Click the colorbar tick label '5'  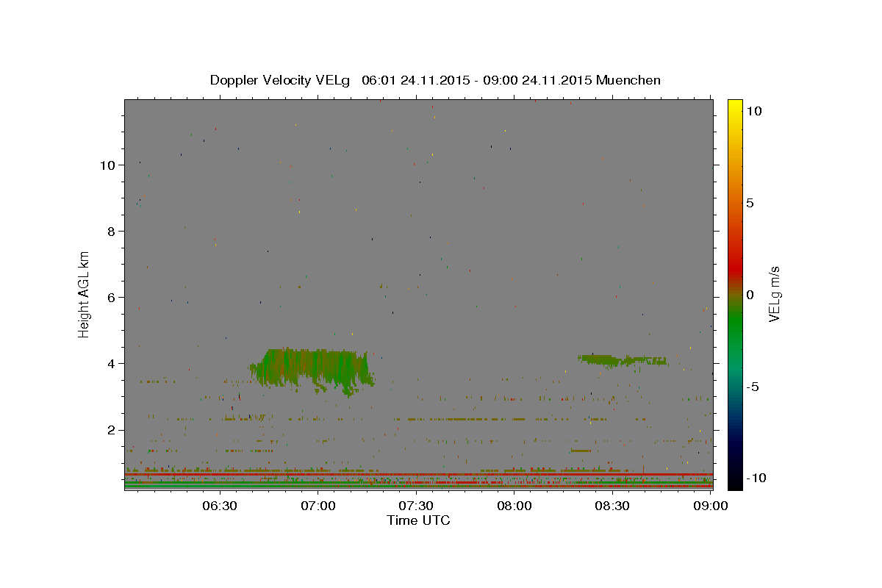750,203
